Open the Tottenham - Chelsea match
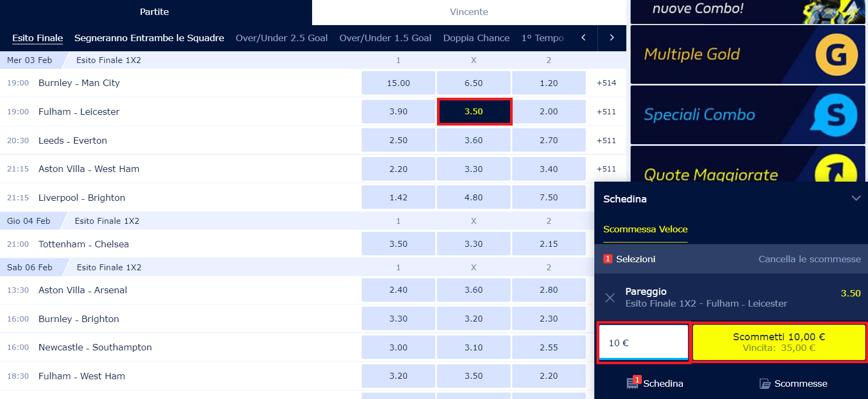 click(84, 244)
